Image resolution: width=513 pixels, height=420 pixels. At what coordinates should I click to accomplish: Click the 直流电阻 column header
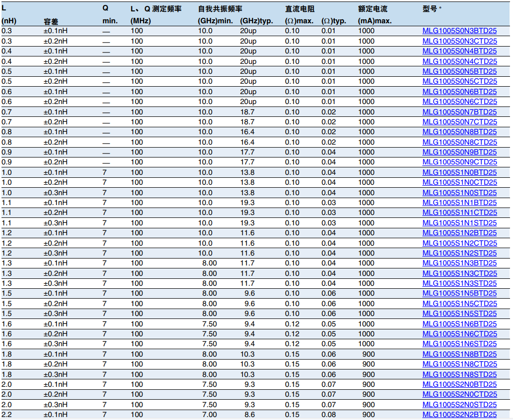pyautogui.click(x=300, y=9)
